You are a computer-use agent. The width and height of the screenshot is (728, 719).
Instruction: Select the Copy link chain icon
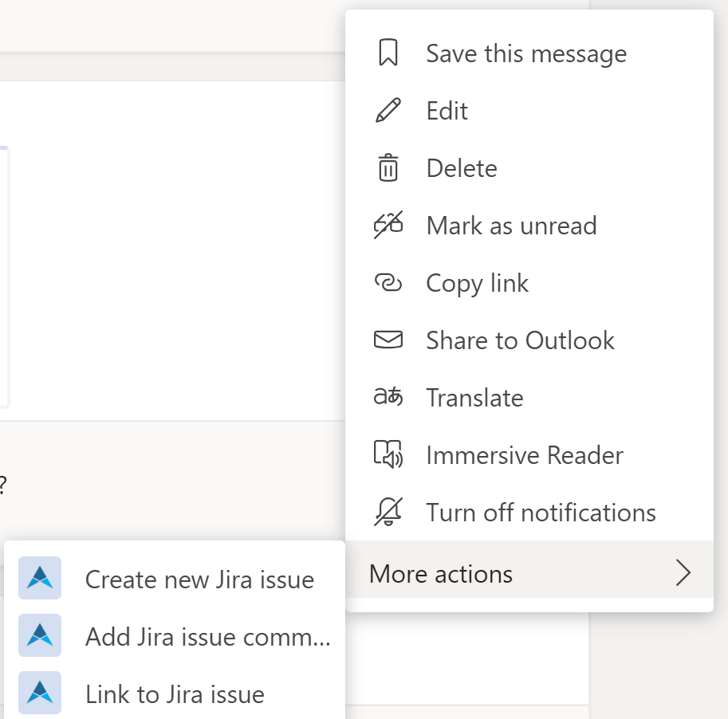coord(388,282)
